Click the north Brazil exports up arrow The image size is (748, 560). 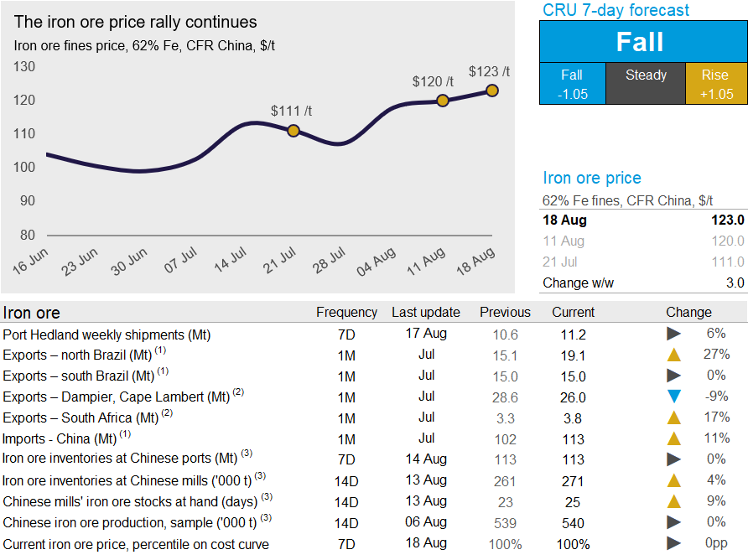click(x=673, y=355)
